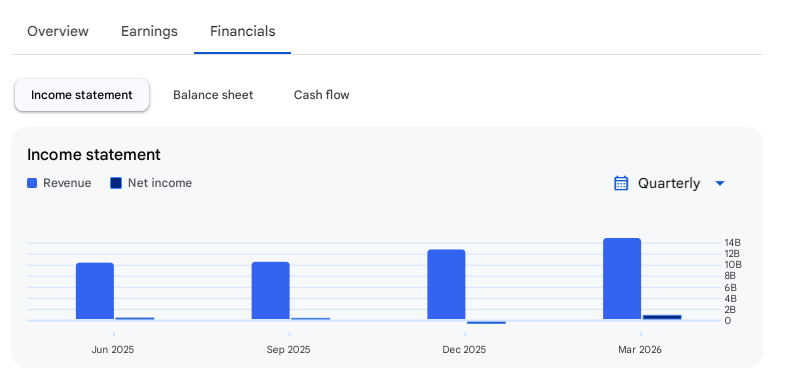Viewport: 785px width, 379px height.
Task: Show the Cash flow statement
Action: click(x=321, y=95)
